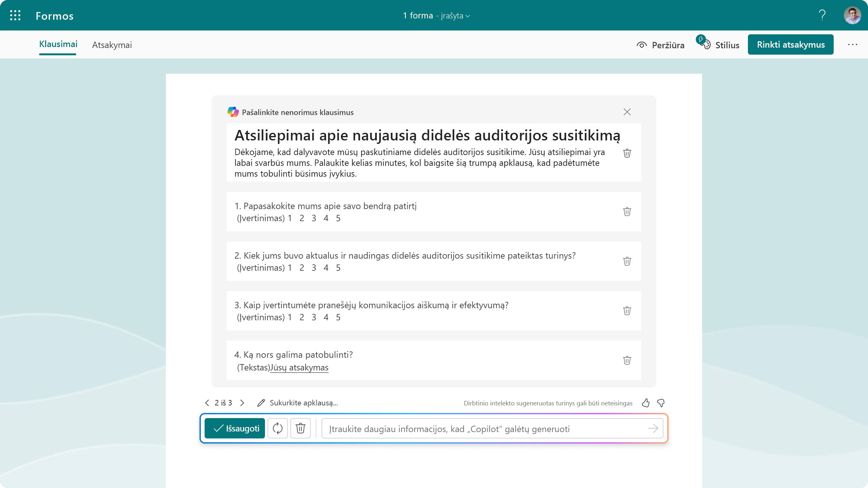Click the Išsaugoti button
Image resolution: width=868 pixels, height=488 pixels.
tap(234, 428)
